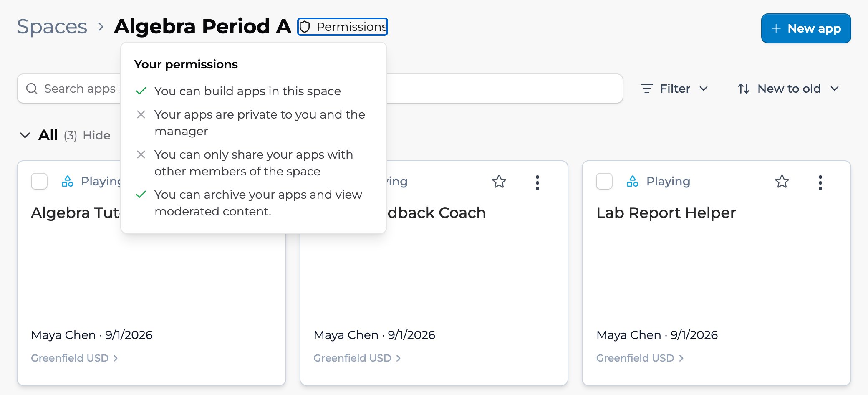Focus the Search apps field

point(320,89)
